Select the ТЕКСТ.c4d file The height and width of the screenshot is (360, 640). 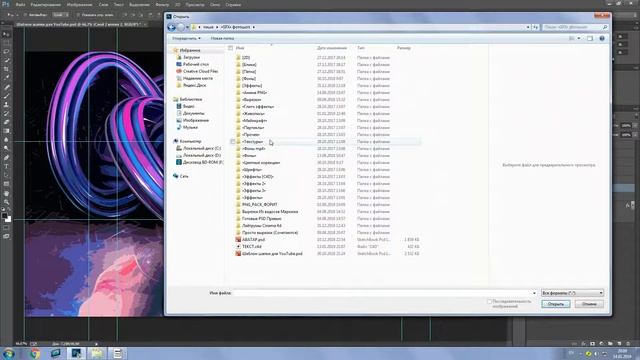tap(251, 247)
